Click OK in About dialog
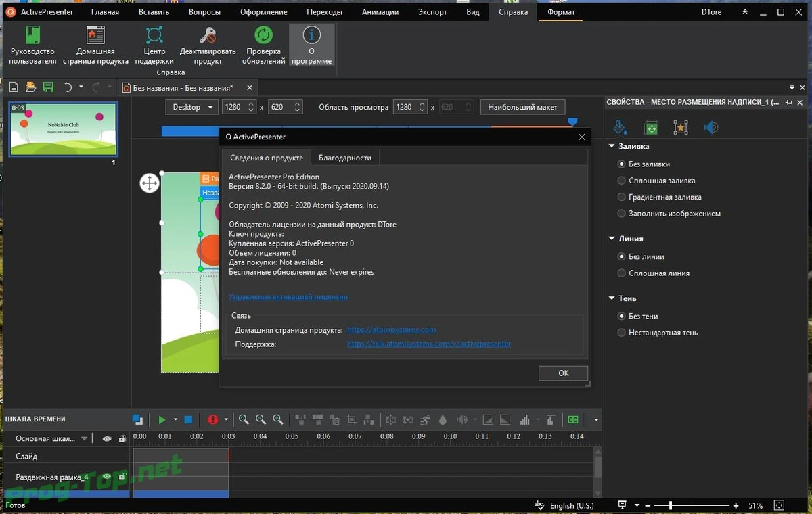This screenshot has width=812, height=514. pos(563,373)
